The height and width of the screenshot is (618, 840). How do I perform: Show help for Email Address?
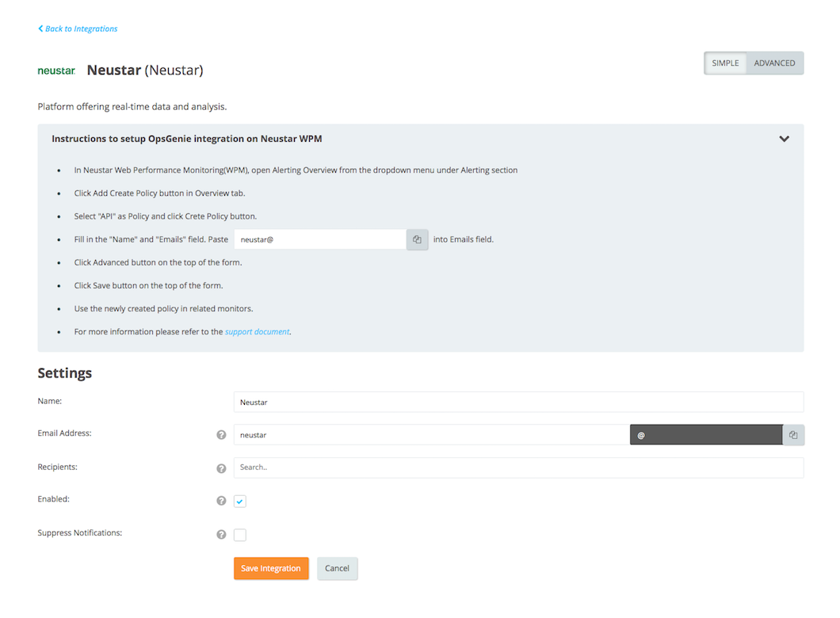(221, 435)
